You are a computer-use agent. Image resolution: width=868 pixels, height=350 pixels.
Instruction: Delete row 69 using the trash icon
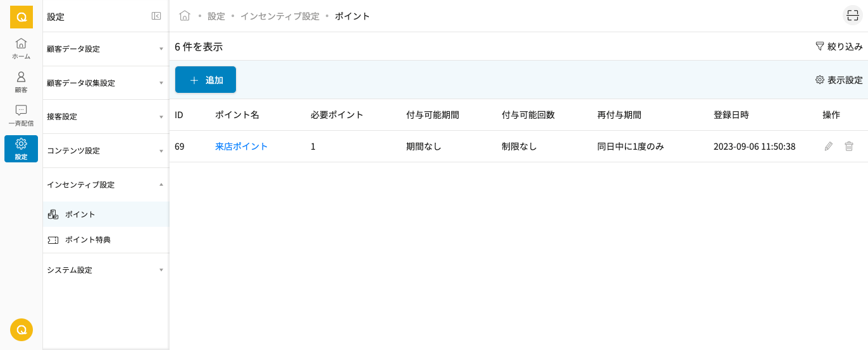pos(848,147)
